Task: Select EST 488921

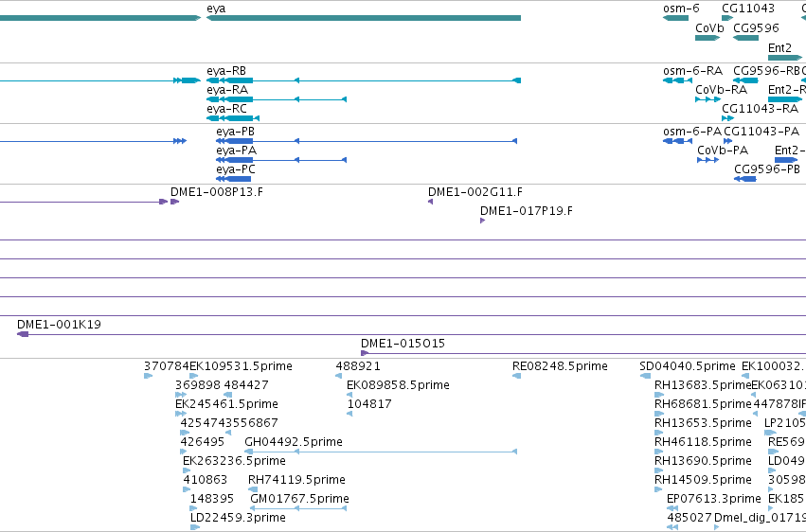Action: click(x=339, y=377)
